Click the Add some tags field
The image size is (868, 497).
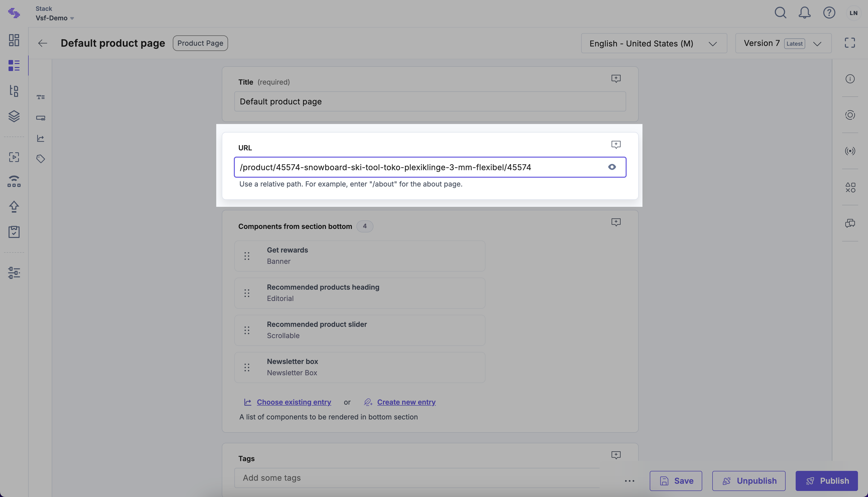tap(417, 478)
